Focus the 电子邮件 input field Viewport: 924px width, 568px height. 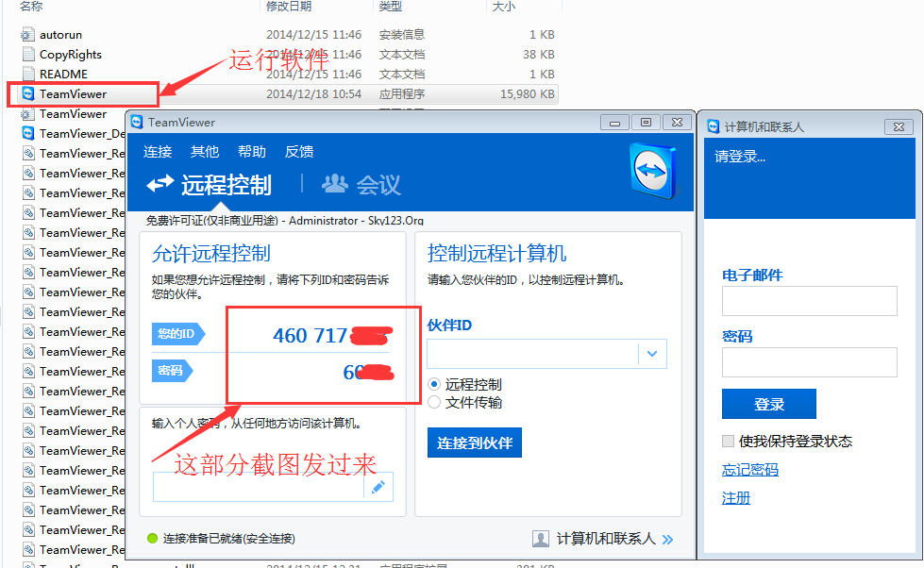[809, 301]
